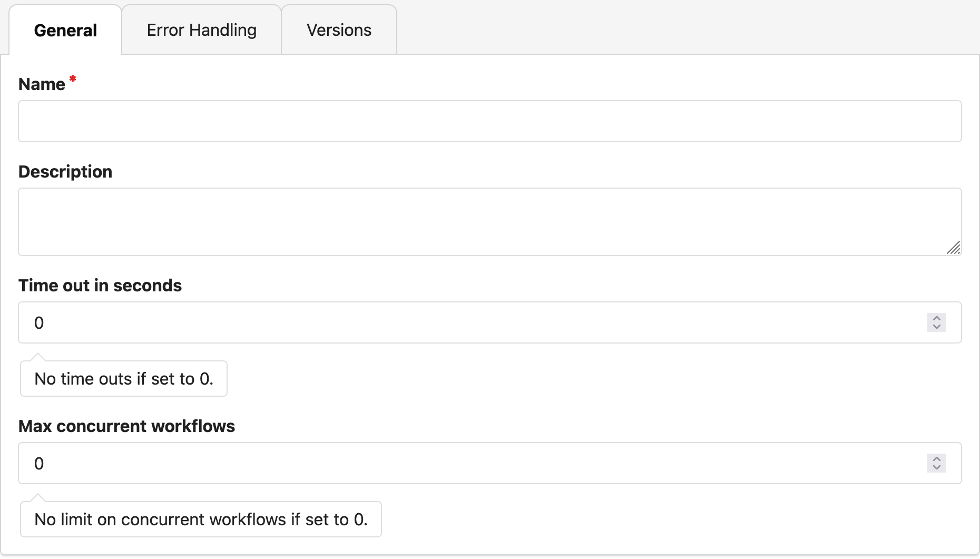The width and height of the screenshot is (980, 559).
Task: Click the concurrent workflows limit hint box
Action: click(x=201, y=519)
